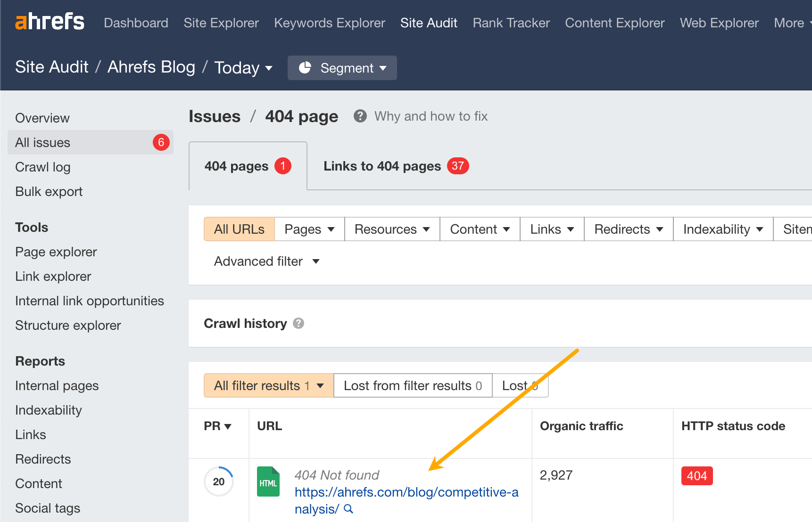Switch to 'Lost from filter results'

412,385
